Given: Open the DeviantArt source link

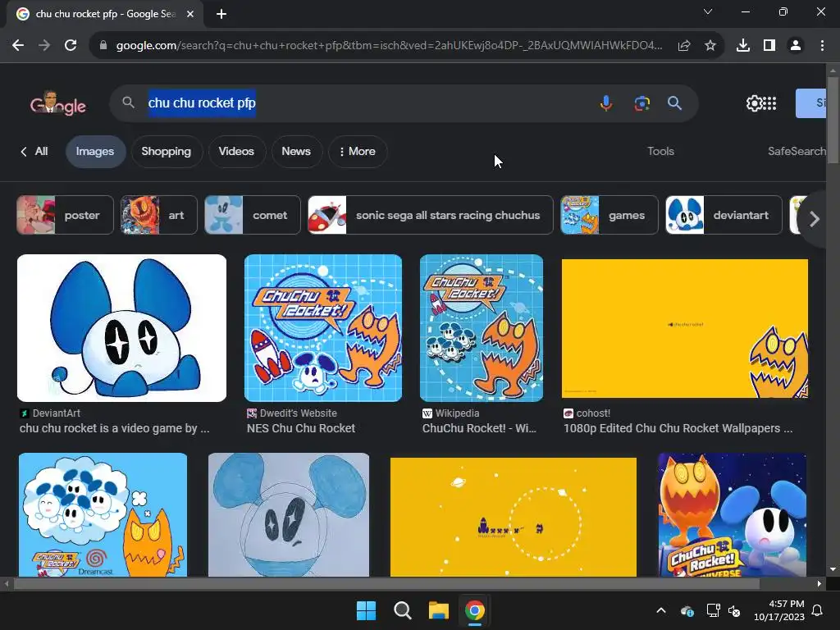Looking at the screenshot, I should pos(50,413).
